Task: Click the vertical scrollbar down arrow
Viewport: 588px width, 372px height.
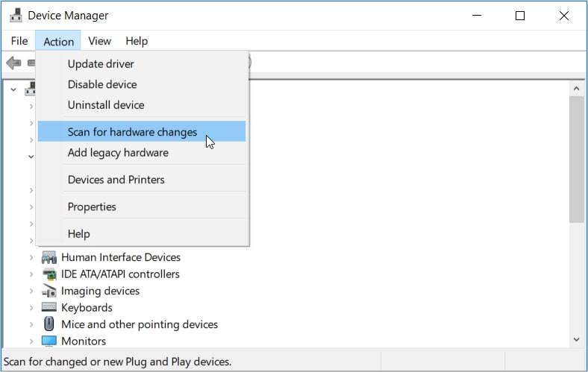Action: point(576,339)
